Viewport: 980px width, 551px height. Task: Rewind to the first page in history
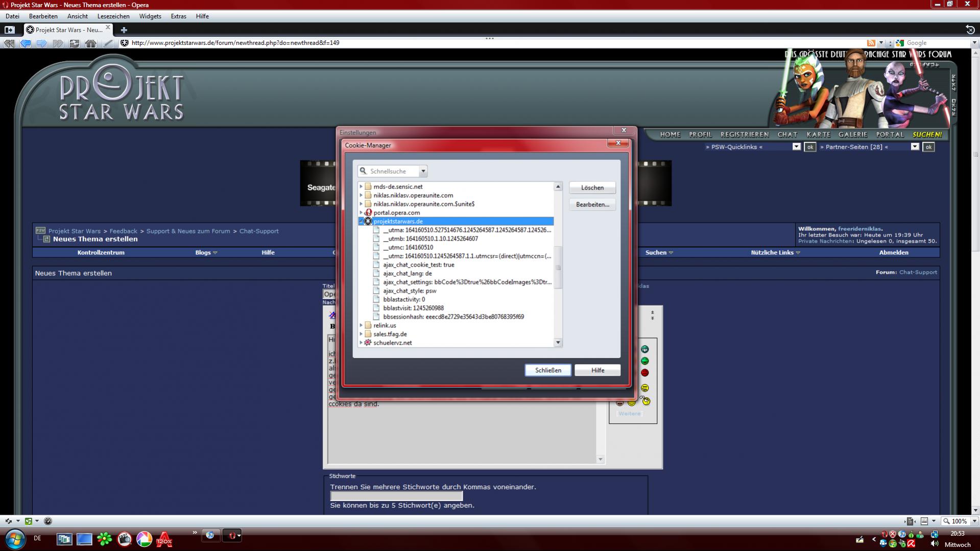pos(9,43)
